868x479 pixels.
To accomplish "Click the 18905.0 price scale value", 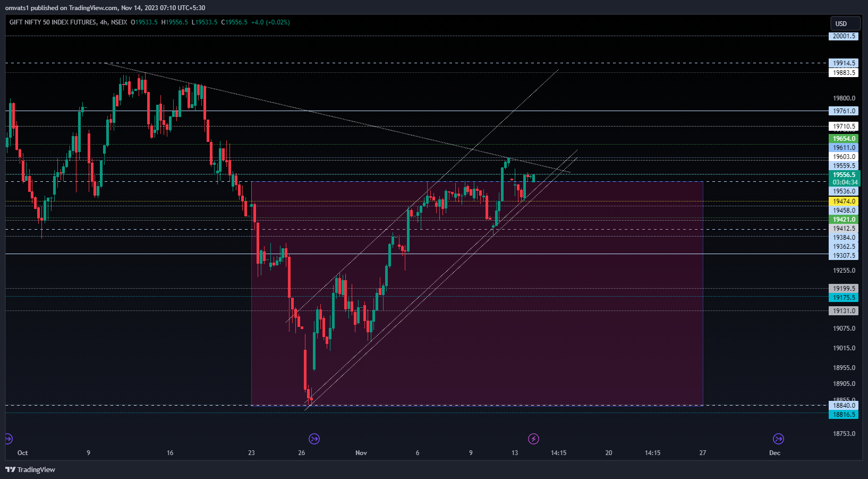I will coord(844,384).
